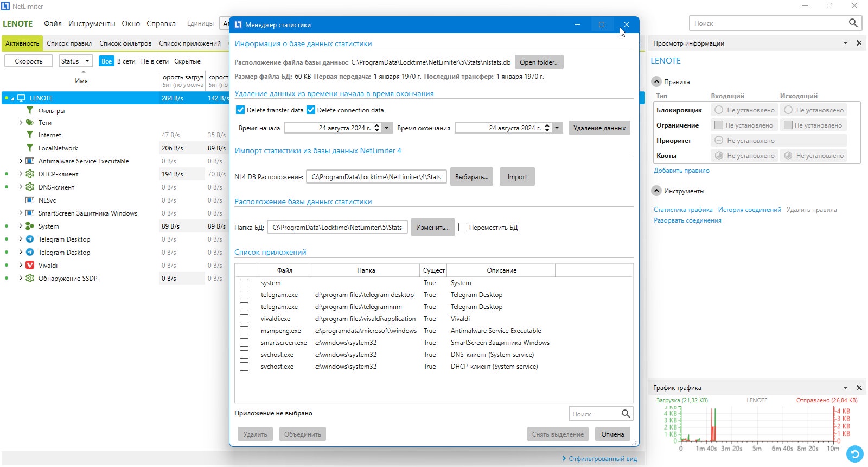
Task: Uncheck Delete transfer data checkbox
Action: [240, 110]
